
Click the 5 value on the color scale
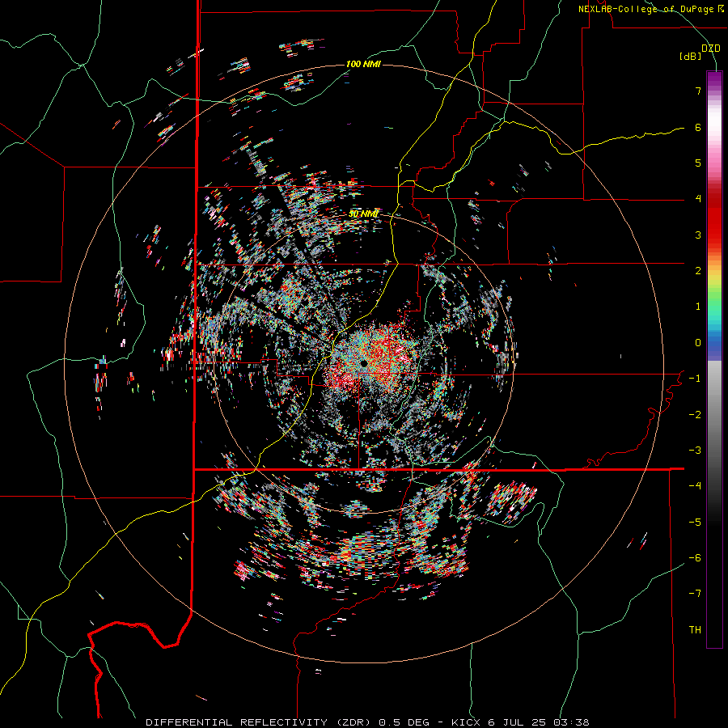[698, 163]
